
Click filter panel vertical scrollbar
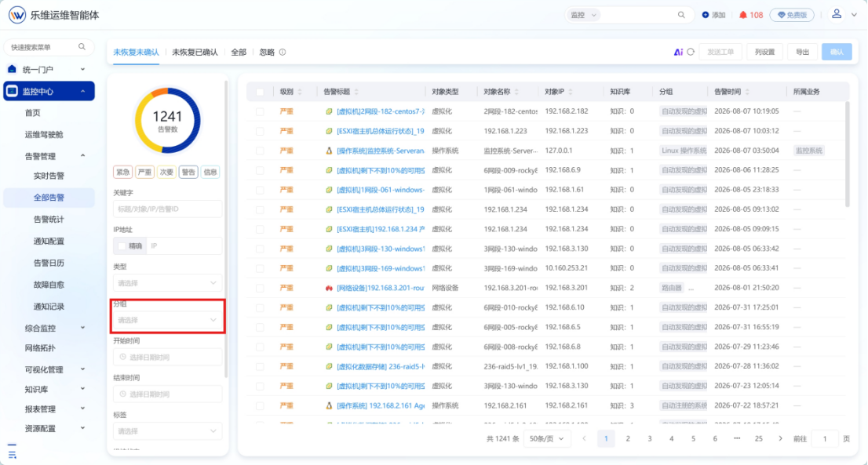tap(226, 230)
